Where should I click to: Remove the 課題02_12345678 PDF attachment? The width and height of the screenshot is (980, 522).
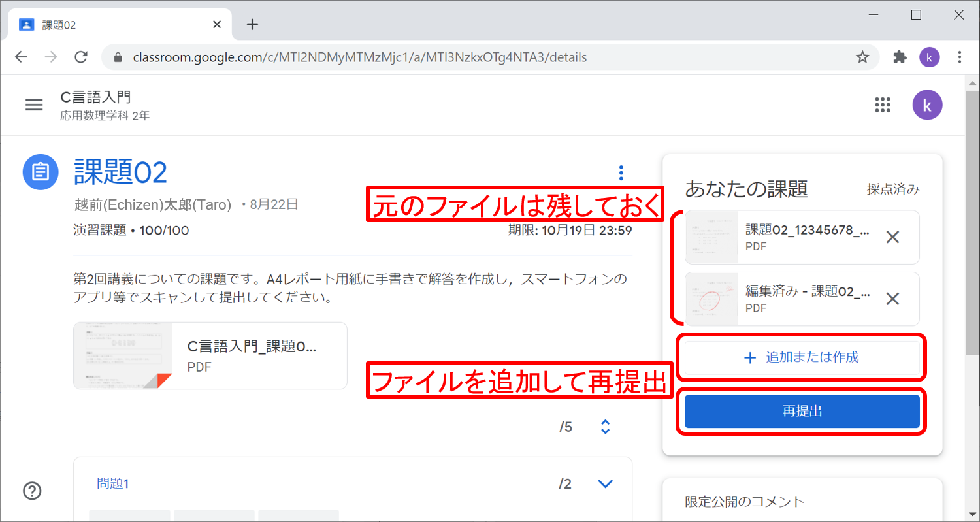(x=892, y=237)
